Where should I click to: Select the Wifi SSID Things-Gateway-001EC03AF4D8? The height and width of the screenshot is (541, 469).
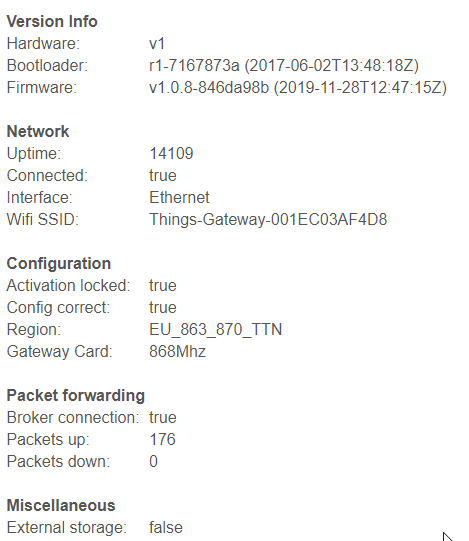tap(268, 219)
